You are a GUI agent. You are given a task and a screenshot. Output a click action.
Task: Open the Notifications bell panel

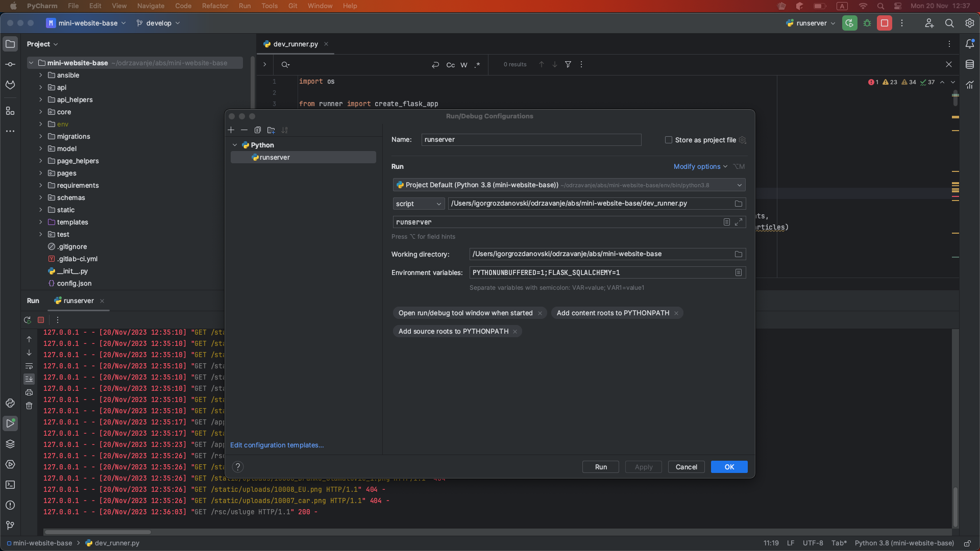point(970,44)
